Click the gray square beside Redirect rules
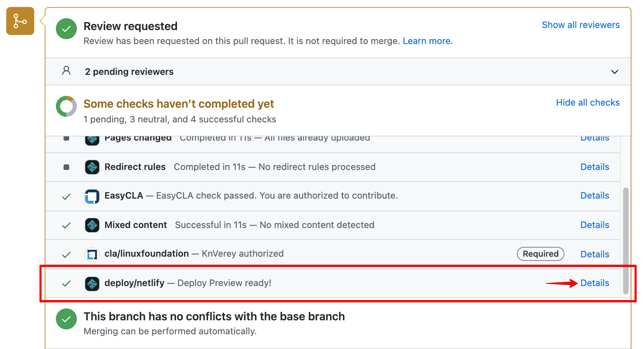644x349 pixels. pos(66,167)
